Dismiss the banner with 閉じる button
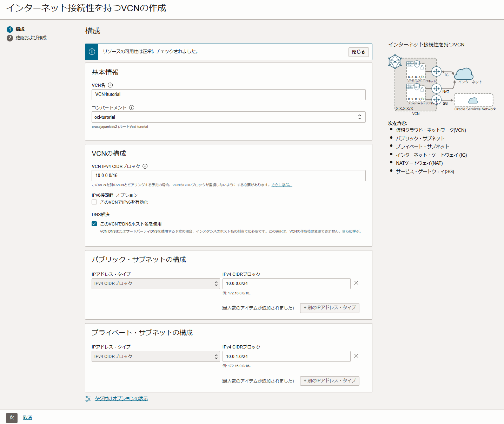Viewport: 504px width, 424px height. click(358, 52)
